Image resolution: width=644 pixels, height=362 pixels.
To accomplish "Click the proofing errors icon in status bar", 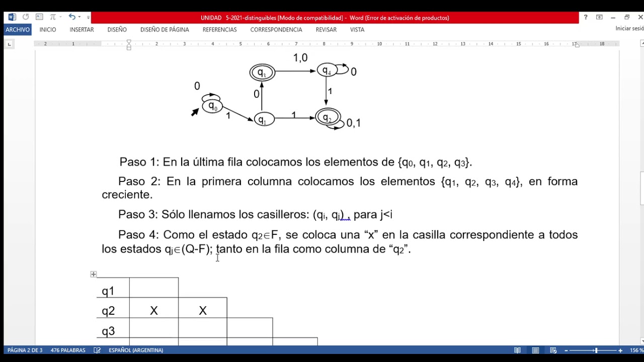I will (97, 350).
